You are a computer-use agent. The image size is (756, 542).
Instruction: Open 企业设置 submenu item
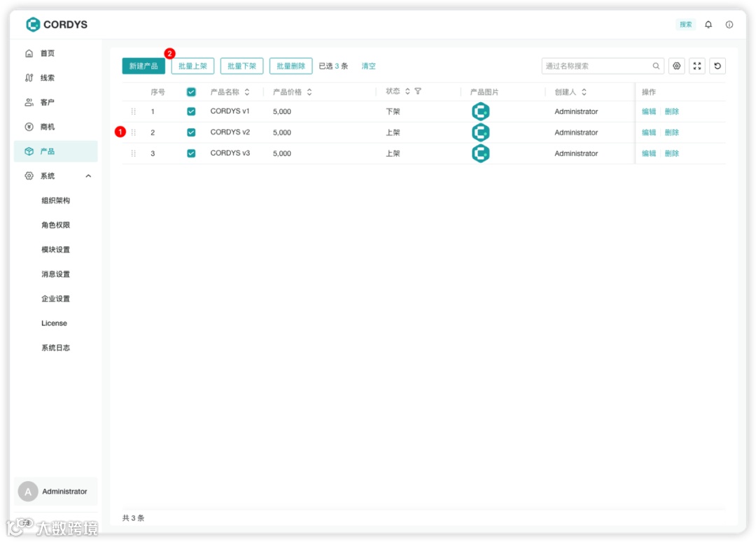coord(56,299)
